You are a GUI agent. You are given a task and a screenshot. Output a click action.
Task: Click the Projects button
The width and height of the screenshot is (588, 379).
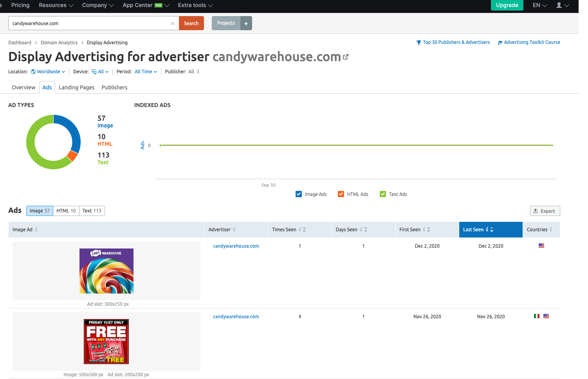[x=226, y=23]
